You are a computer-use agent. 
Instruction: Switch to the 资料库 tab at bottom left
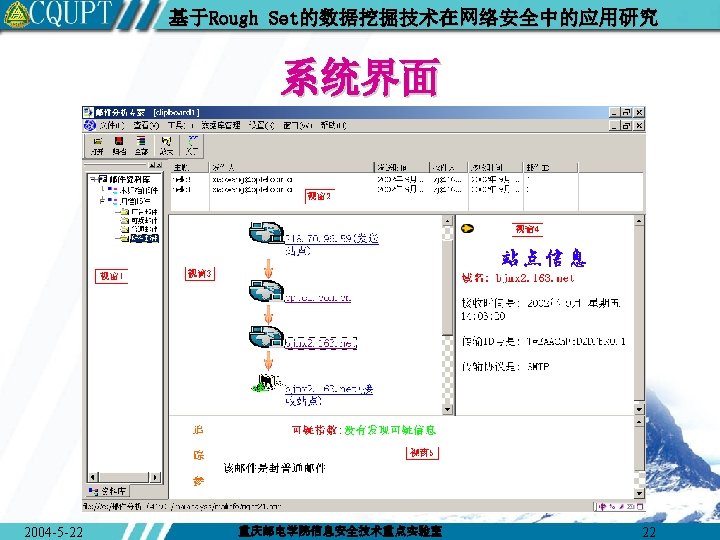[108, 491]
